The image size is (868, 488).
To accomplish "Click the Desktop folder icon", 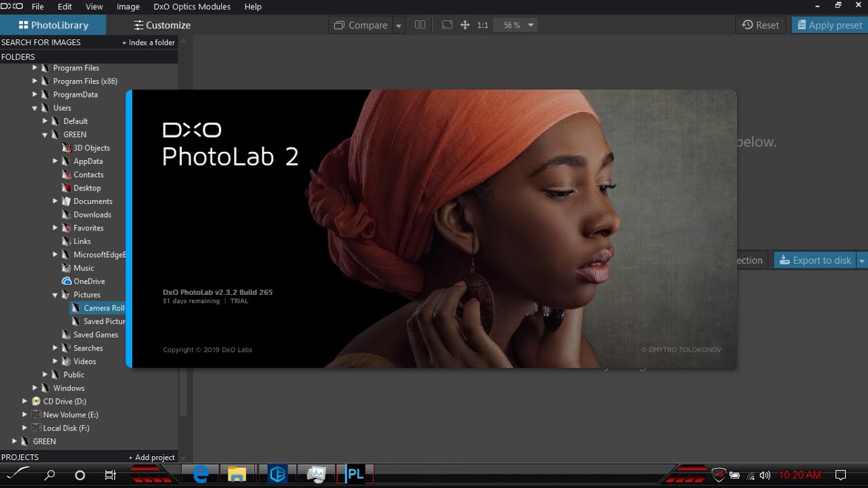I will point(66,188).
